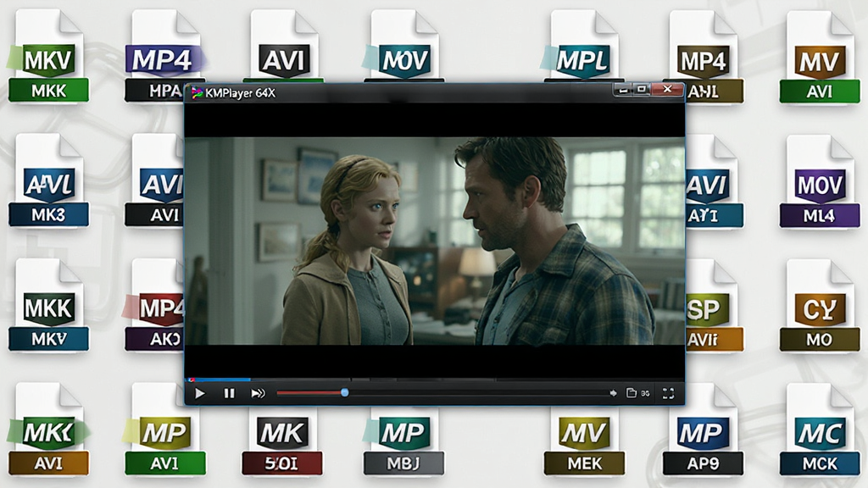Click the video frame in KMPlayer
The height and width of the screenshot is (488, 868).
435,241
